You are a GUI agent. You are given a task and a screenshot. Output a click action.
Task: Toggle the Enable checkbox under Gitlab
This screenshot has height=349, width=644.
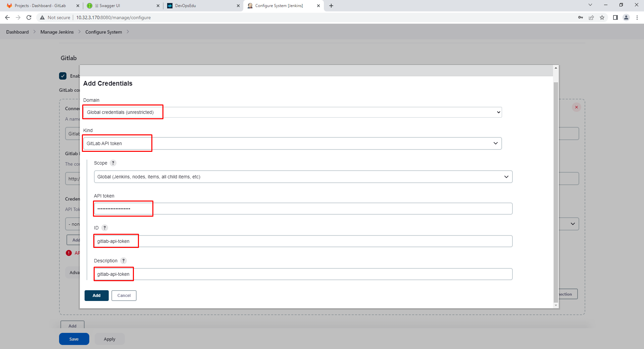click(x=63, y=76)
